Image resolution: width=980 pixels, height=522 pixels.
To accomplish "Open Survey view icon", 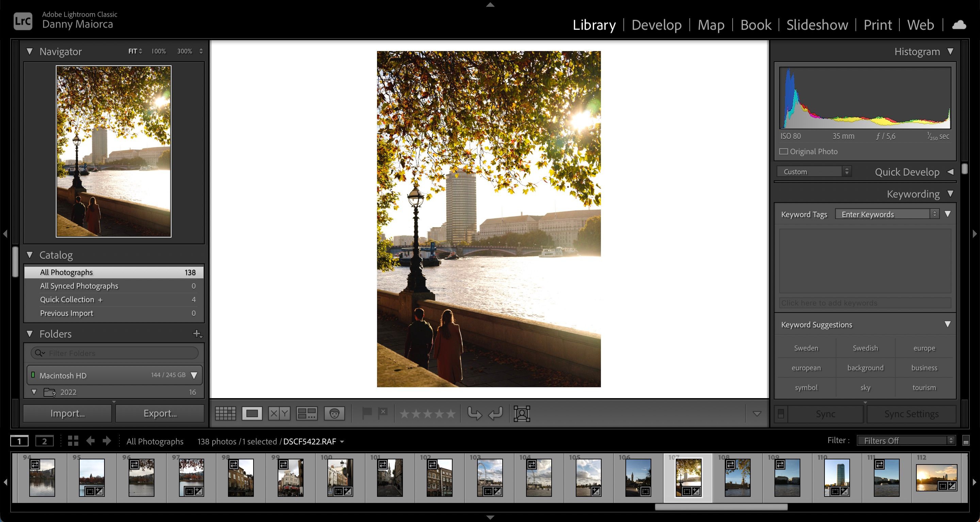I will click(x=307, y=413).
